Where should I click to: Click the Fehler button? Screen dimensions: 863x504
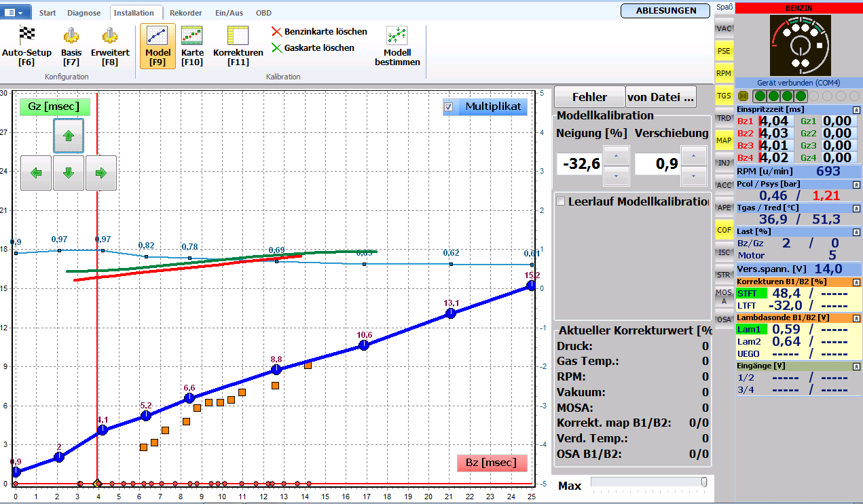589,97
